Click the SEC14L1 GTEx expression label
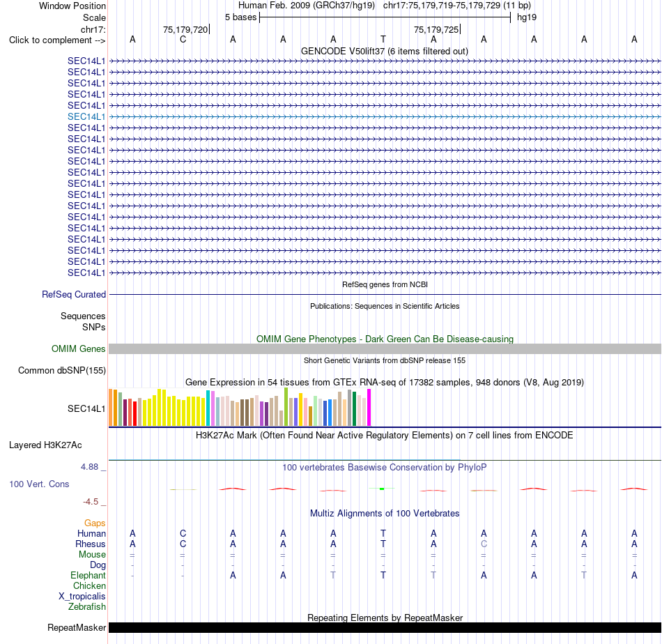The image size is (662, 644). 86,408
